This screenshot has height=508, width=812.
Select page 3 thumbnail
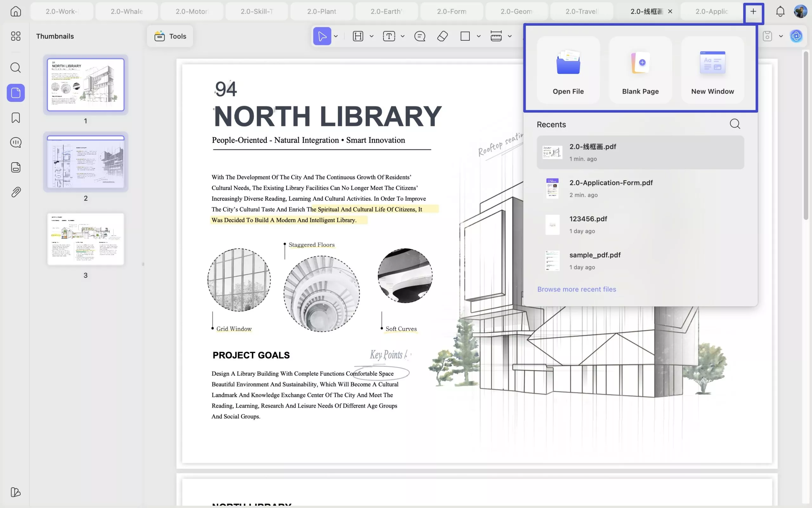tap(86, 239)
